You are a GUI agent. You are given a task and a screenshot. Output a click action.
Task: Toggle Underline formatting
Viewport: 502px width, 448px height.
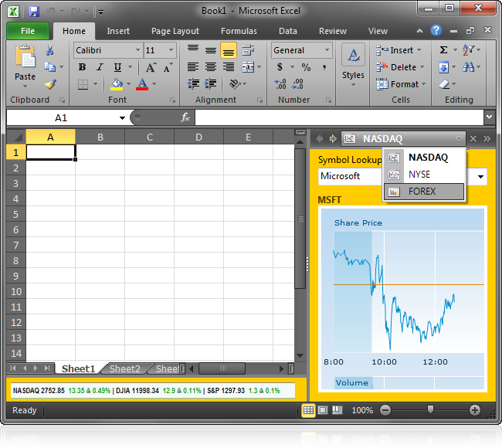118,67
